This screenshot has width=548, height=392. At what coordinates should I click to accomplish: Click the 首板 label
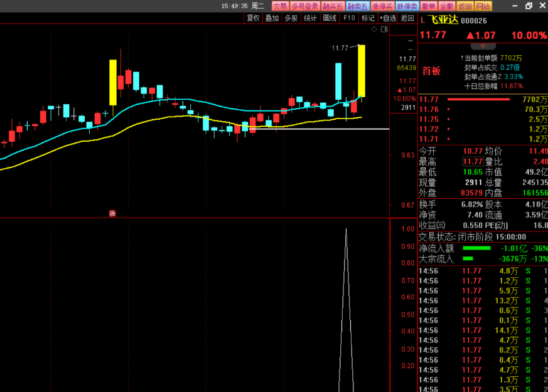click(431, 72)
